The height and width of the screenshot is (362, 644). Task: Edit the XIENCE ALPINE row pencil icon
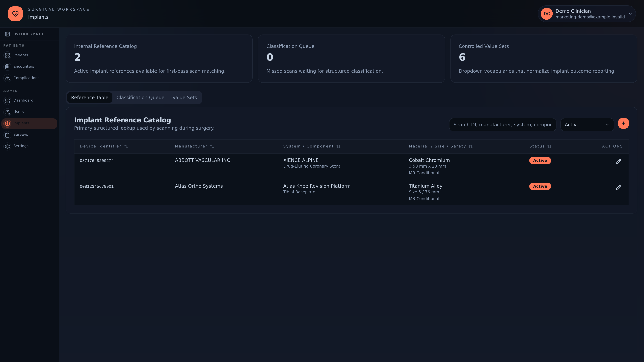[x=619, y=162]
